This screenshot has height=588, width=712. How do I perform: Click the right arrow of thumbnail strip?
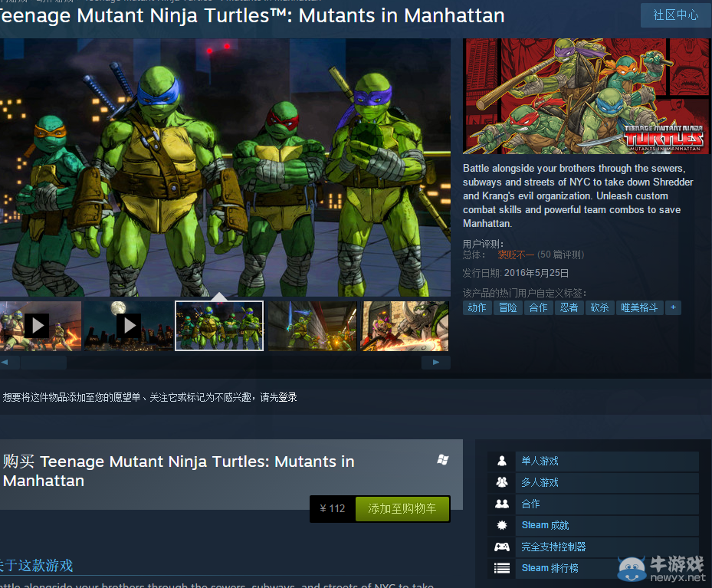[436, 363]
